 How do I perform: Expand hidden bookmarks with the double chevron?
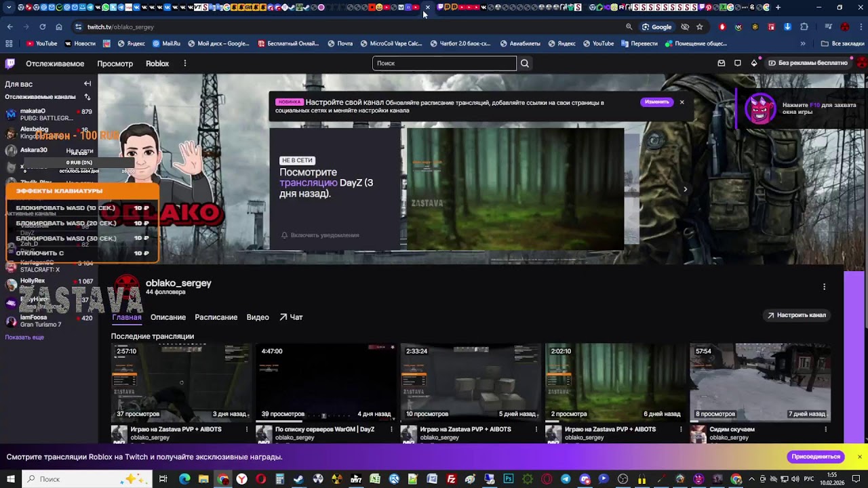803,43
